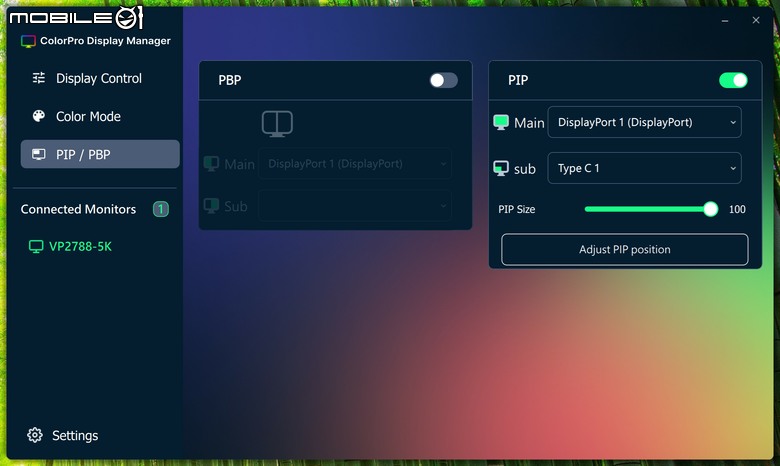Screen dimensions: 780x466
Task: Select the PIP / PBP section
Action: tap(100, 154)
